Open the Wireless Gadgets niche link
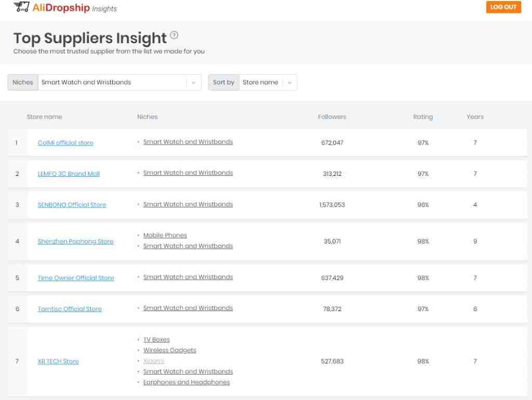Viewport: 532px width, 400px height. (x=170, y=350)
